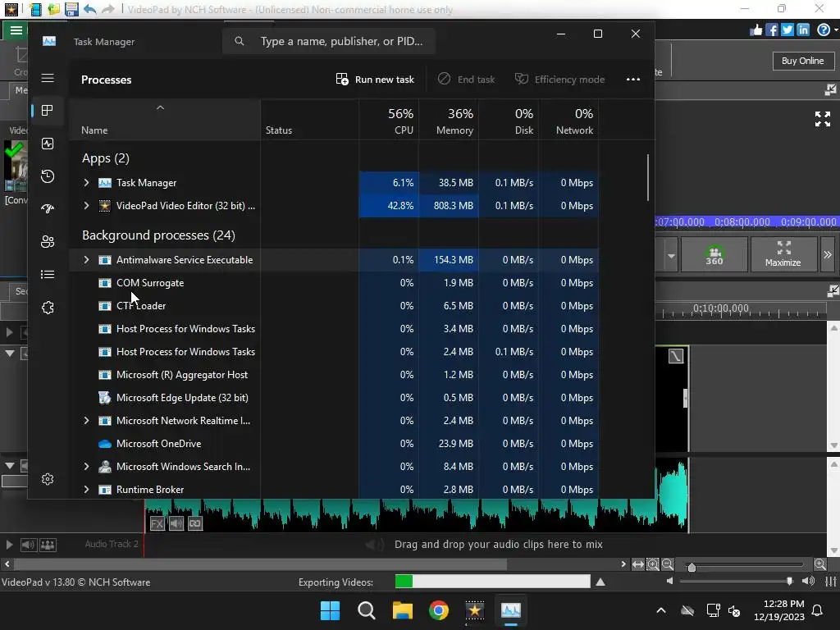Open the App history icon in sidebar
This screenshot has height=630, width=840.
coord(48,176)
